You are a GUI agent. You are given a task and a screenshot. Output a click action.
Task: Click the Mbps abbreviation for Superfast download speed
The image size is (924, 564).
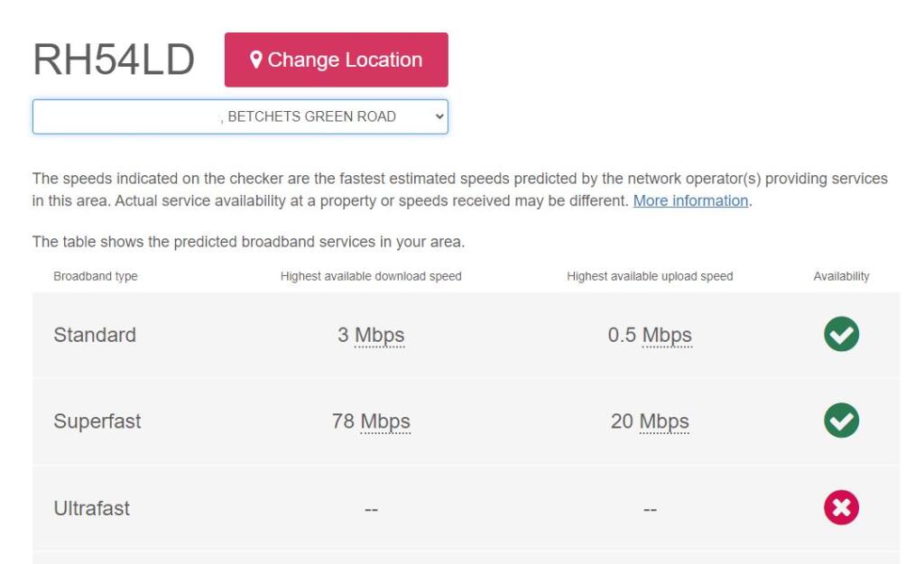[x=385, y=422]
